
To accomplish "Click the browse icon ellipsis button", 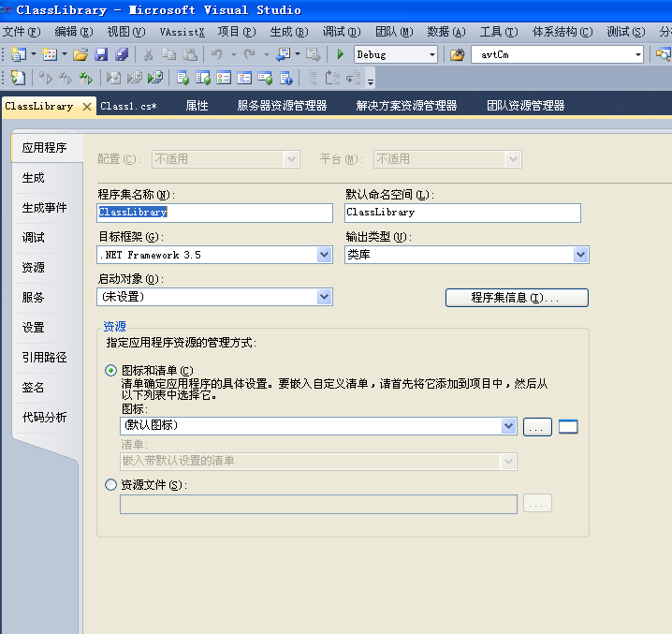I will 537,427.
